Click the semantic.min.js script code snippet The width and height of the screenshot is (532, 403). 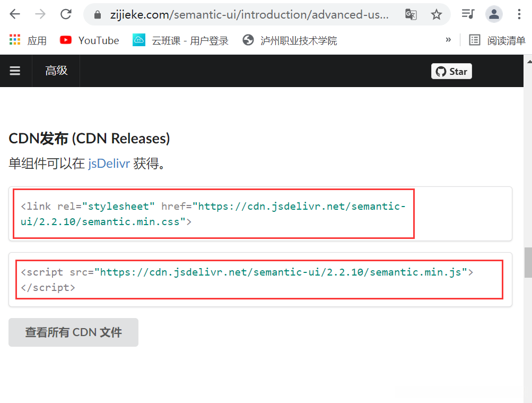[259, 280]
